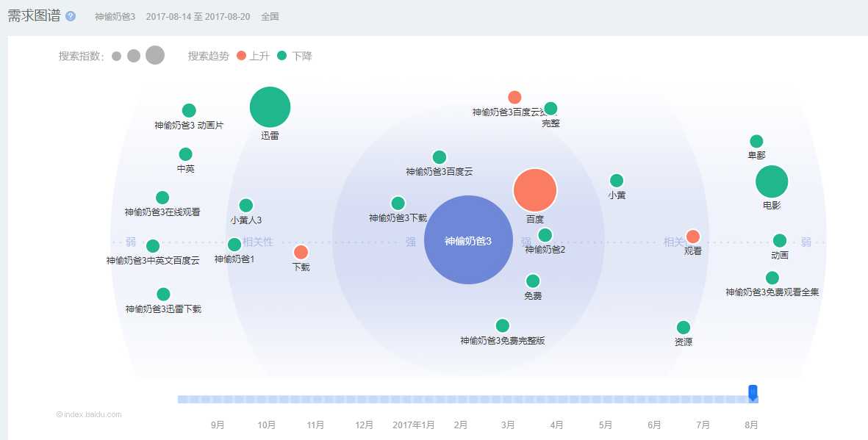868x440 pixels.
Task: Click the largest gray search index legend circle
Action: pyautogui.click(x=155, y=55)
